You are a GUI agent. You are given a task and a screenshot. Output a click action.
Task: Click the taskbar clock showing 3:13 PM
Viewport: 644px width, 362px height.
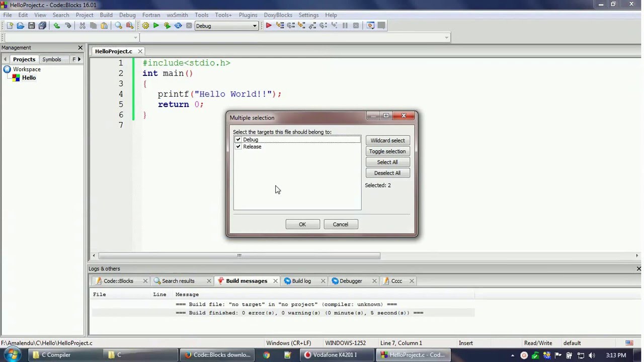point(616,355)
